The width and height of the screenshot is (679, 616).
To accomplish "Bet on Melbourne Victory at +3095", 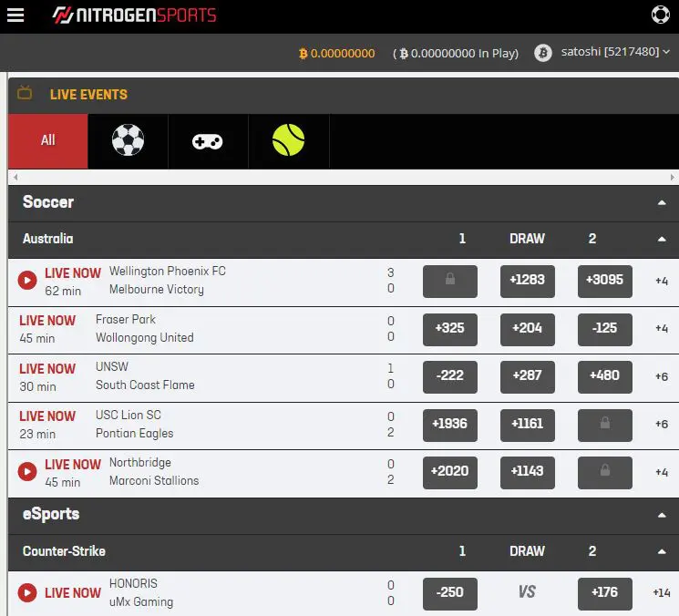I will click(605, 282).
